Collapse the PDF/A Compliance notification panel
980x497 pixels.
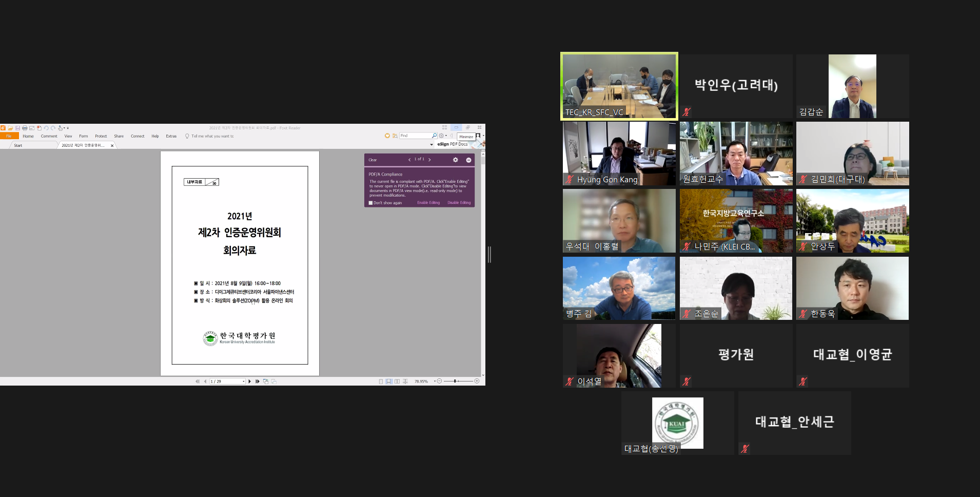(468, 160)
